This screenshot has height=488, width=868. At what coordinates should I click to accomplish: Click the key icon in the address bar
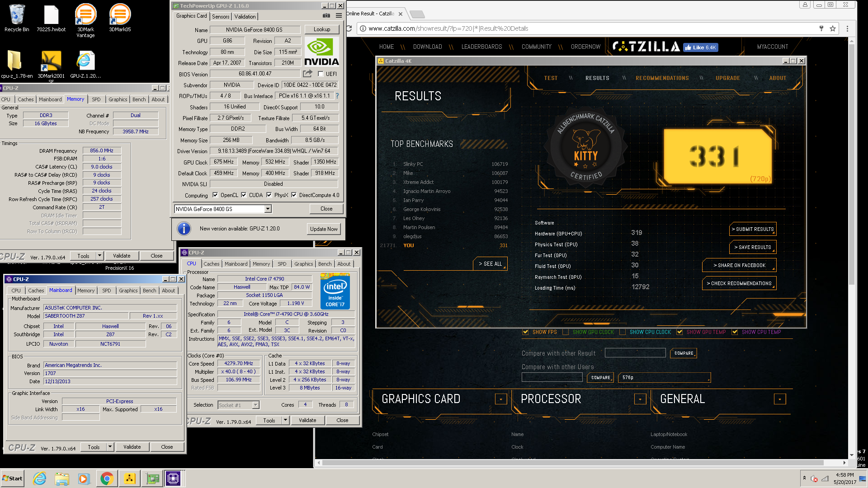click(x=821, y=28)
